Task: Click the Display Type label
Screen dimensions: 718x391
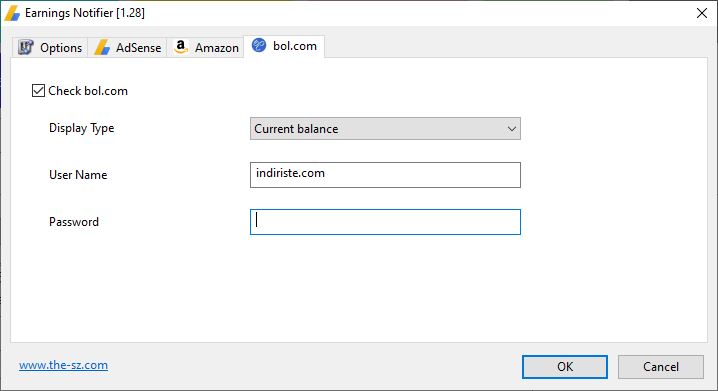Action: coord(82,128)
